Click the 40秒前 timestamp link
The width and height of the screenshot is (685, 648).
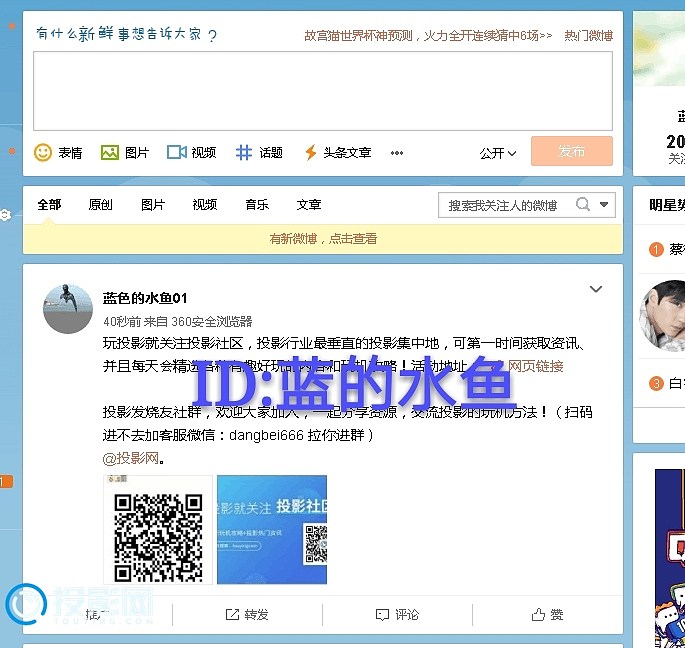(122, 322)
